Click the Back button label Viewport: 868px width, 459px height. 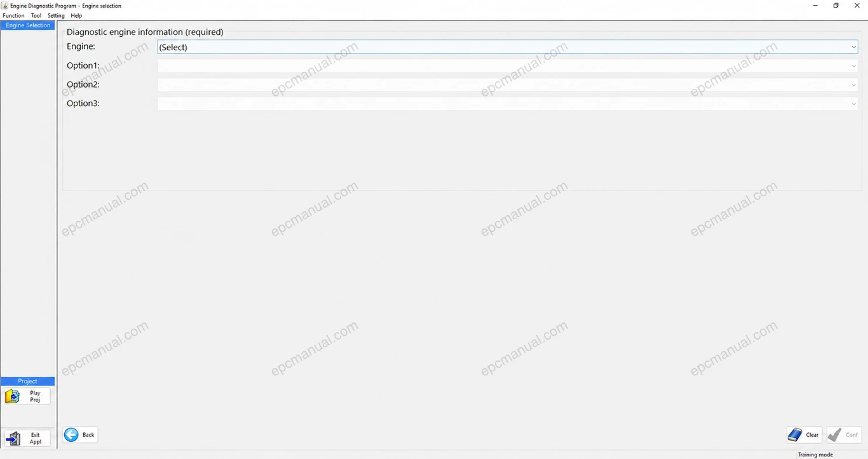(x=88, y=435)
